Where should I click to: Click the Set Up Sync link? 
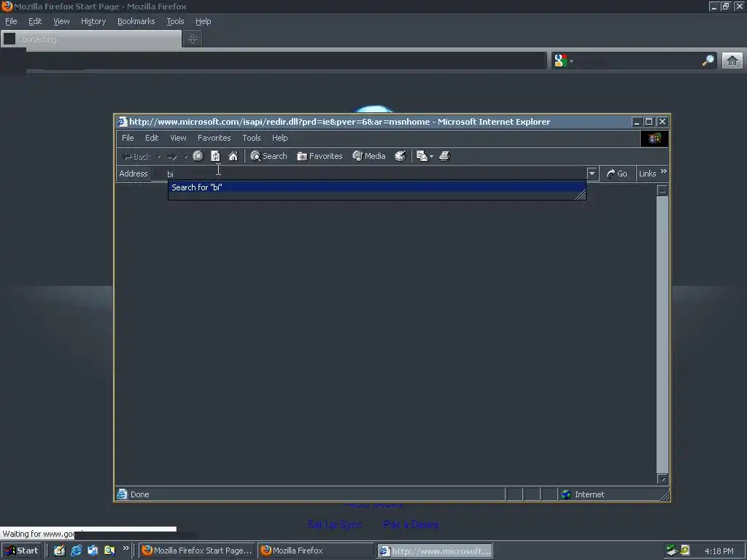point(335,524)
